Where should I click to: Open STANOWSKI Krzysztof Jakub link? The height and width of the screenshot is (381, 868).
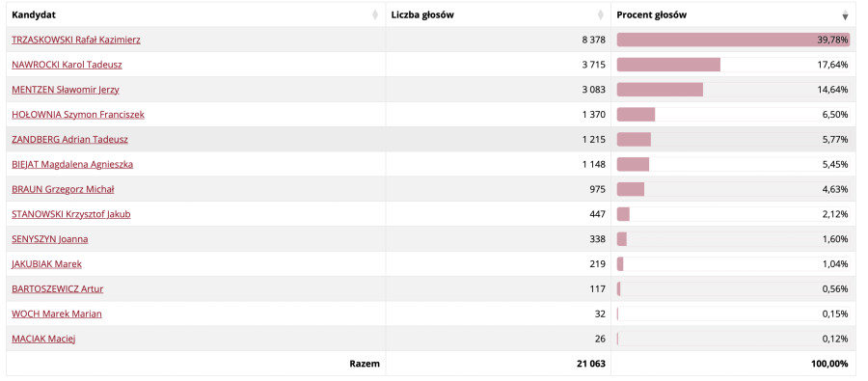pos(71,214)
